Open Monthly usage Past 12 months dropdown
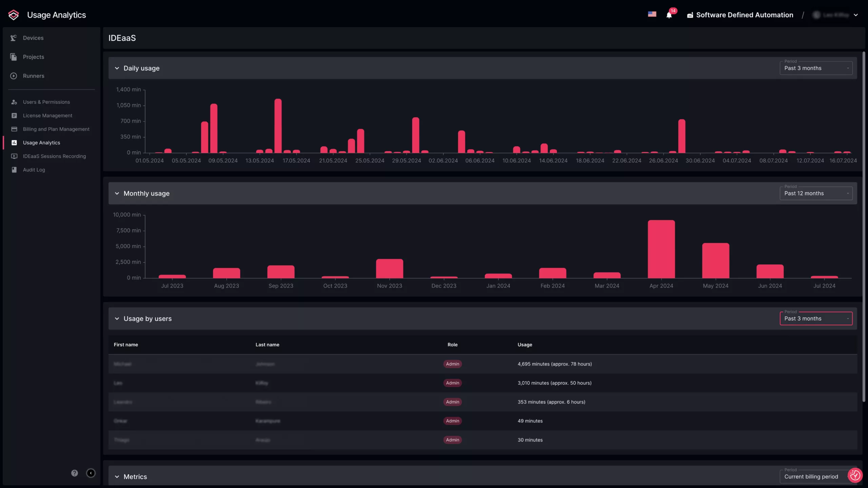This screenshot has height=488, width=868. (816, 194)
